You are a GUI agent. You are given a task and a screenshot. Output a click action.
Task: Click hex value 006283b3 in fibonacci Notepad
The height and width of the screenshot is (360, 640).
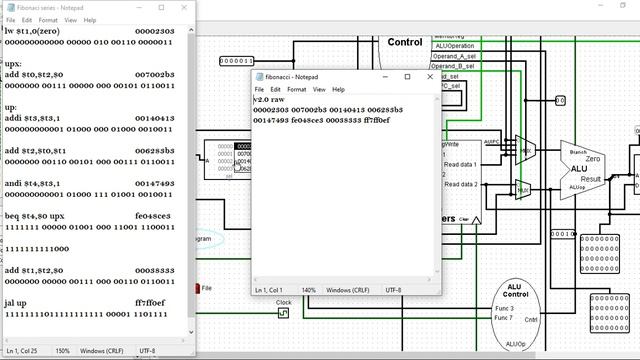coord(385,110)
